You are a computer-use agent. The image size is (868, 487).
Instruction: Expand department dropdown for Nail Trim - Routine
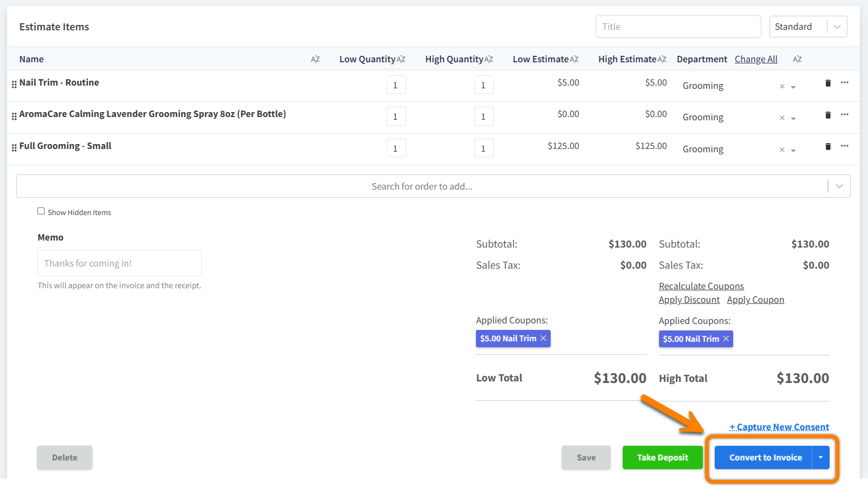793,87
